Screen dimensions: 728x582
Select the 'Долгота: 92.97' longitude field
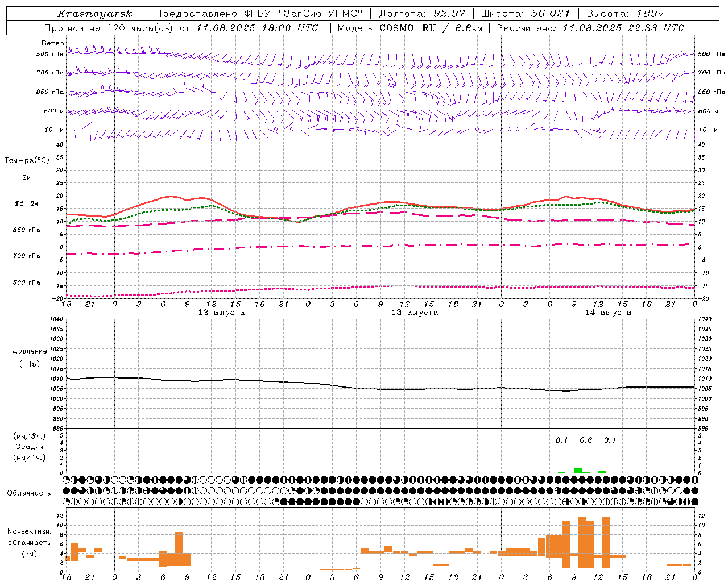pyautogui.click(x=422, y=14)
